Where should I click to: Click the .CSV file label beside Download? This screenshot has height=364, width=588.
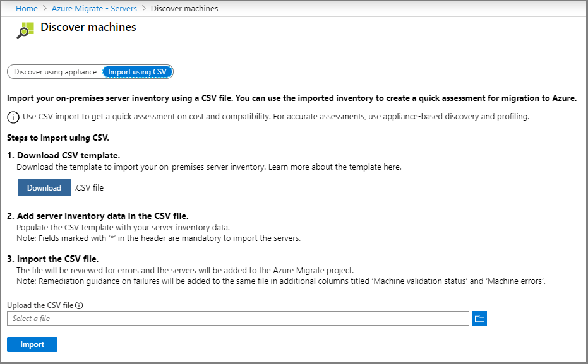click(x=88, y=187)
